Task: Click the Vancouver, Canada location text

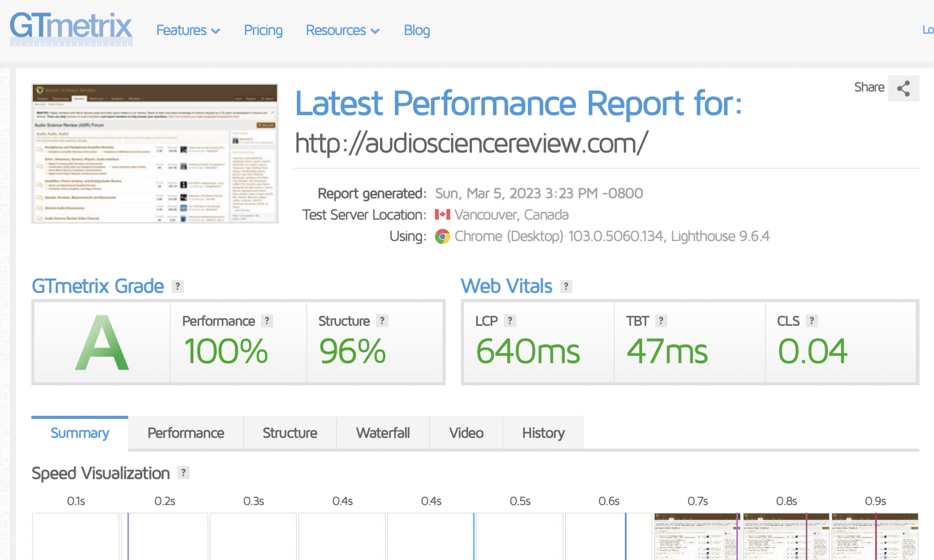Action: [511, 215]
